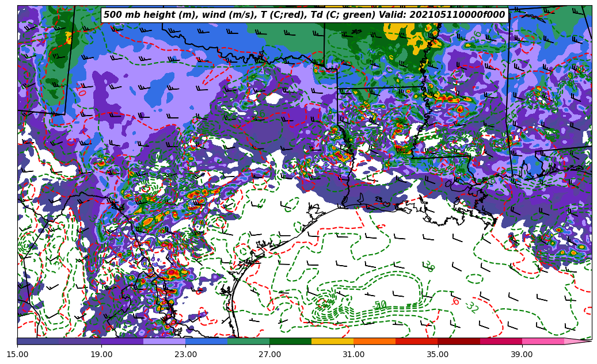Click the green -38 dewpoint contour label

pyautogui.click(x=429, y=266)
